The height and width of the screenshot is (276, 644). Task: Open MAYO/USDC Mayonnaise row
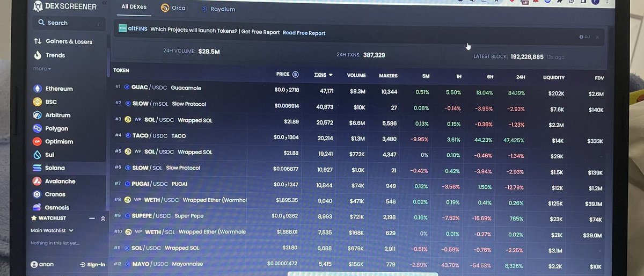(x=358, y=265)
